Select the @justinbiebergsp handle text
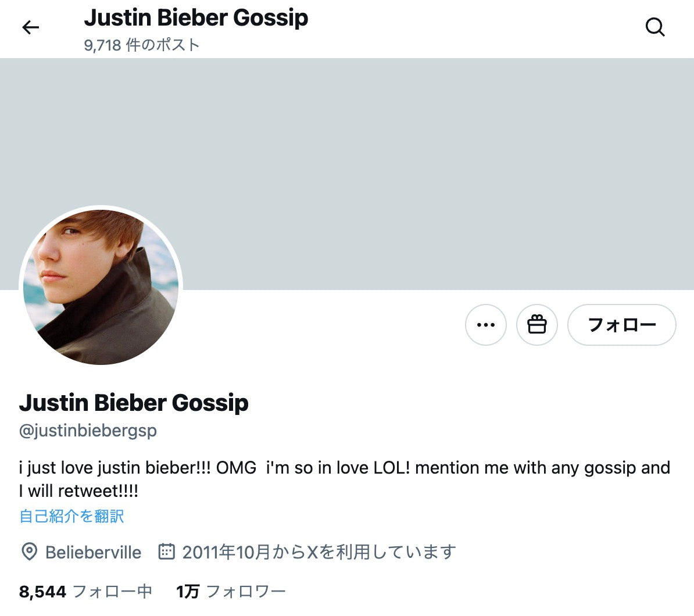 coord(88,431)
